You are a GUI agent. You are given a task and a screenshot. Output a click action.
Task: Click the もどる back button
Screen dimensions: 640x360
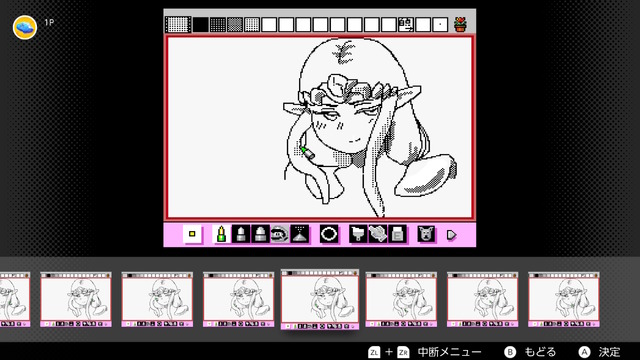[x=530, y=352]
